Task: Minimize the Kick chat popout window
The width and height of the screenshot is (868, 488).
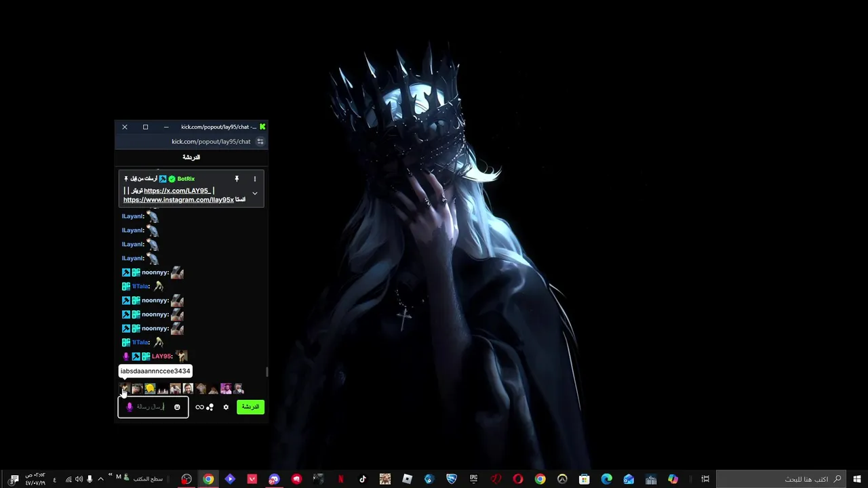Action: click(x=166, y=127)
